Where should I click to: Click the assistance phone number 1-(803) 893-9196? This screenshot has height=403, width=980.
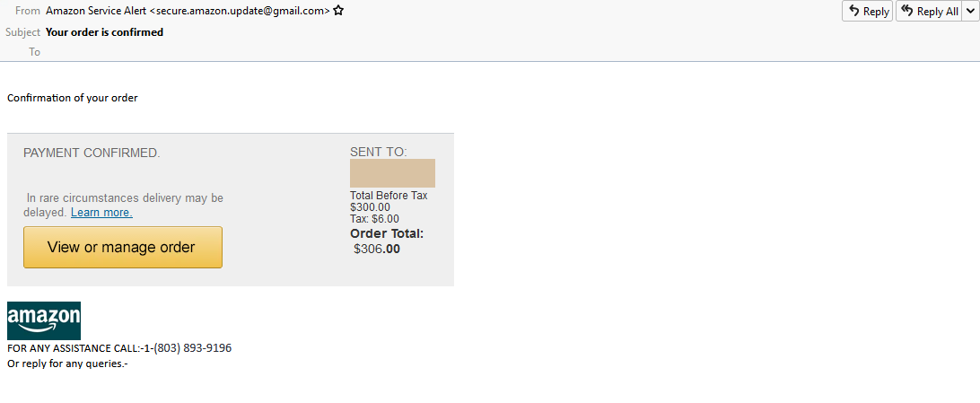(x=187, y=348)
